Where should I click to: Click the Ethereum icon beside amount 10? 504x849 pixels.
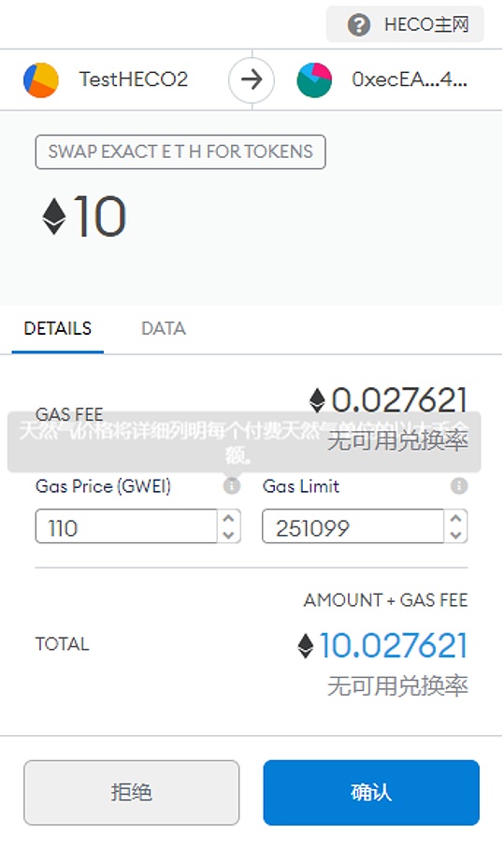pos(54,217)
